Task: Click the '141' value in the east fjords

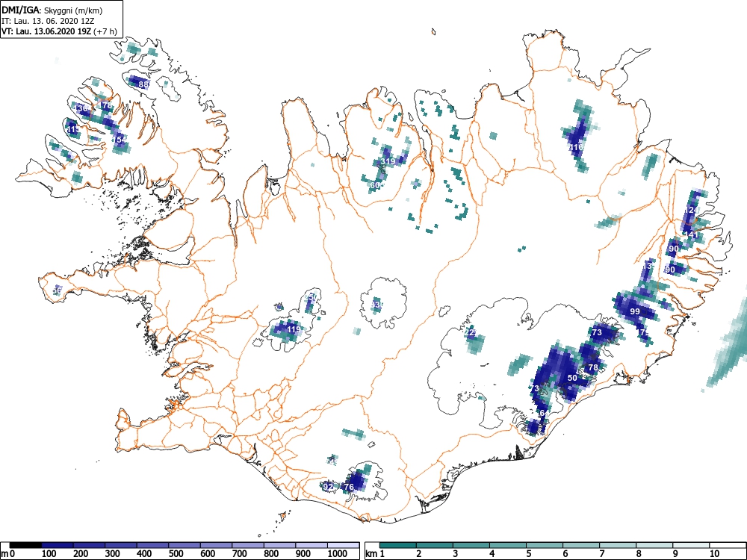Action: [691, 234]
